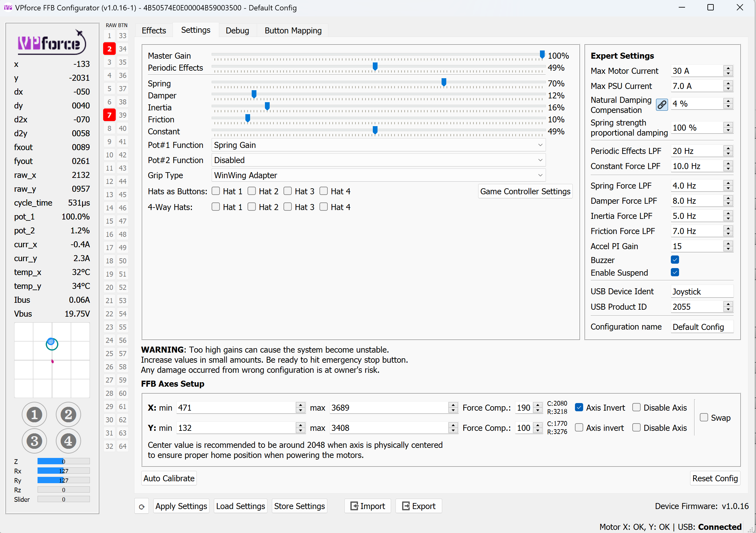Disable the Buzzer checkbox
This screenshot has width=756, height=533.
tap(675, 260)
